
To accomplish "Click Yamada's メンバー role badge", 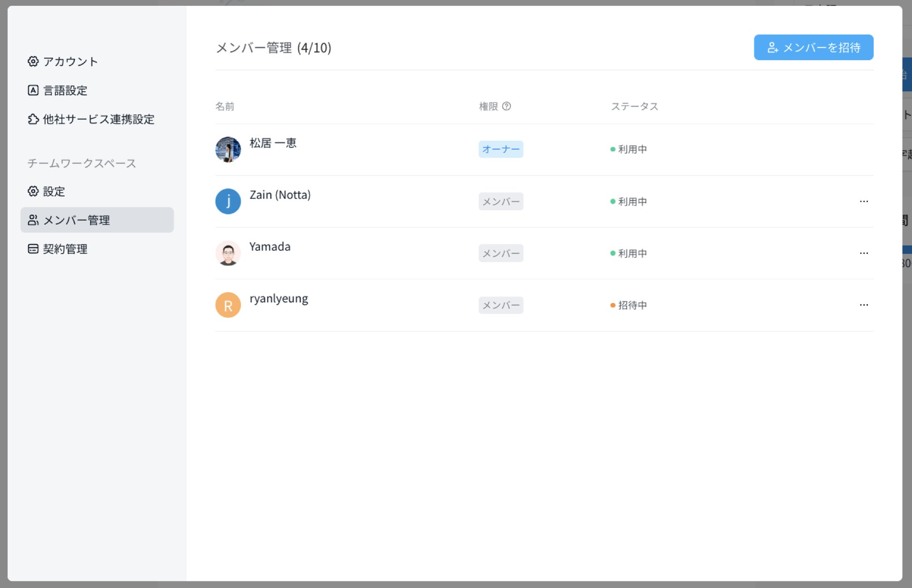I will click(500, 253).
